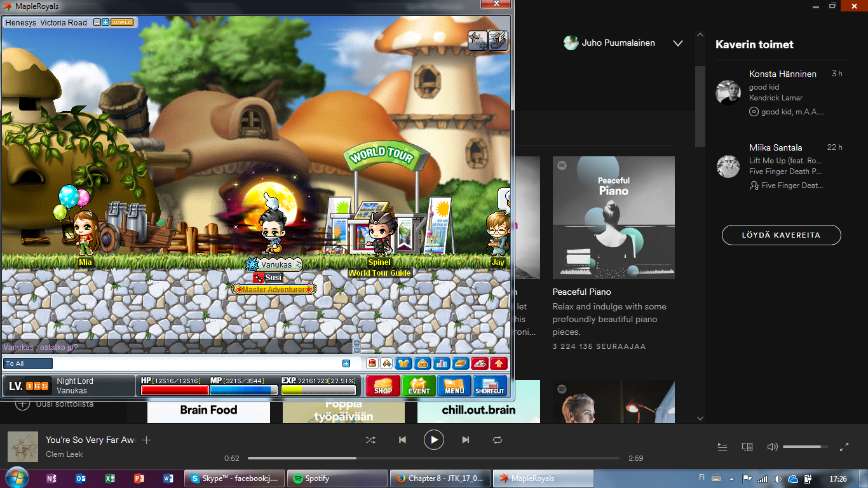This screenshot has height=488, width=868.
Task: Skip to the next track
Action: (466, 440)
